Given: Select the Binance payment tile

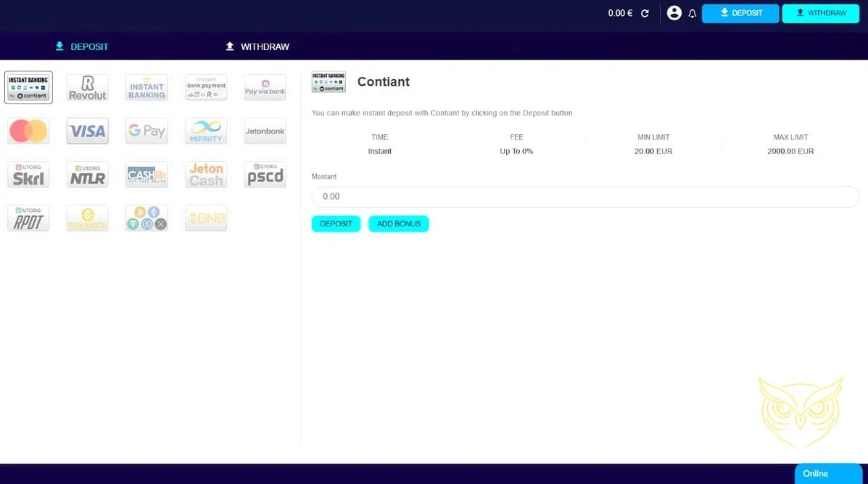Looking at the screenshot, I should point(87,218).
